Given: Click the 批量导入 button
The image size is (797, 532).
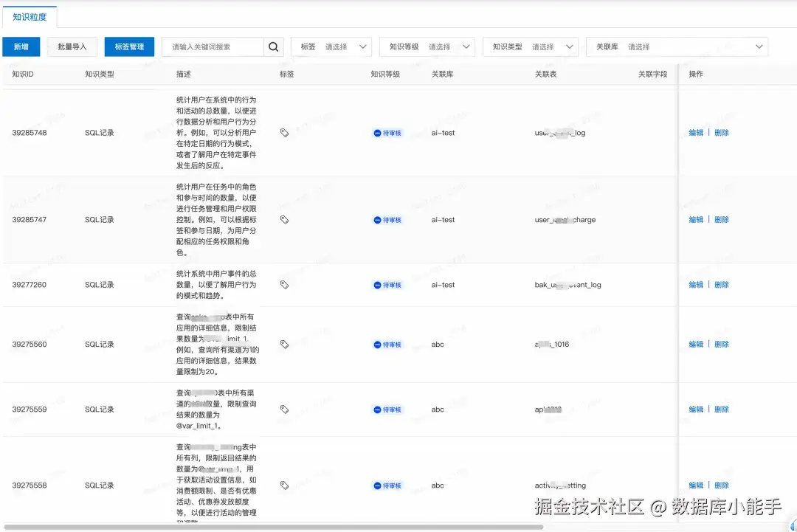Looking at the screenshot, I should click(72, 46).
